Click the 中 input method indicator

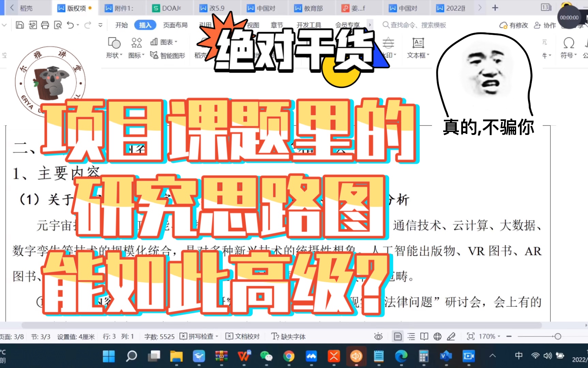pos(519,356)
